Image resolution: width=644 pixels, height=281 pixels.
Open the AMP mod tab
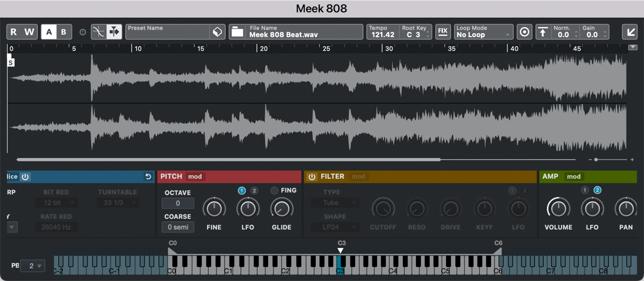point(573,177)
